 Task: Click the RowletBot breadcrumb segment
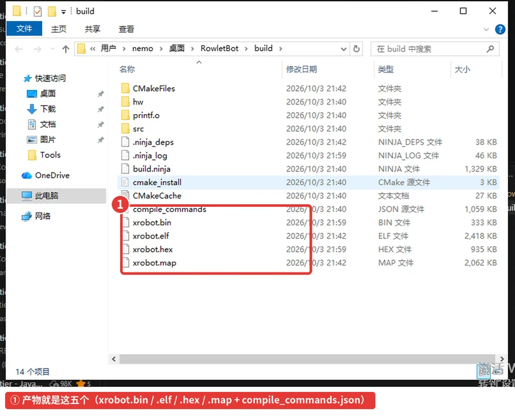point(219,49)
